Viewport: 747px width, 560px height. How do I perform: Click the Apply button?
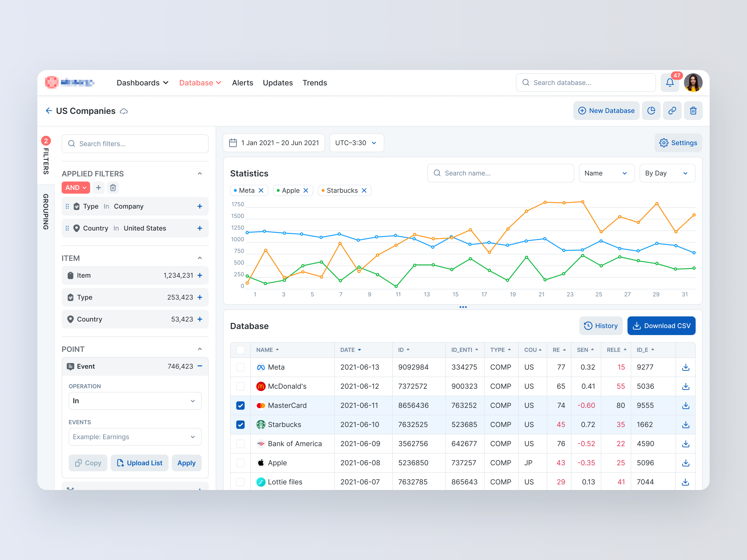tap(187, 463)
